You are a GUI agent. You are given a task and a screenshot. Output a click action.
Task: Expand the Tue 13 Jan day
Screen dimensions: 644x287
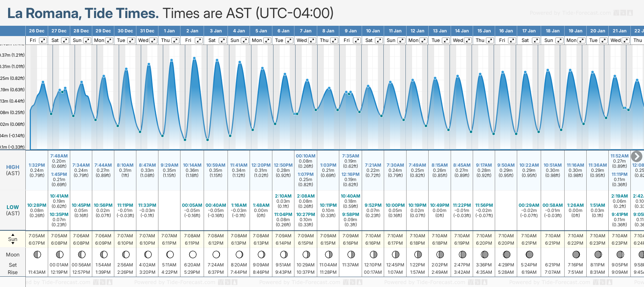446,40
